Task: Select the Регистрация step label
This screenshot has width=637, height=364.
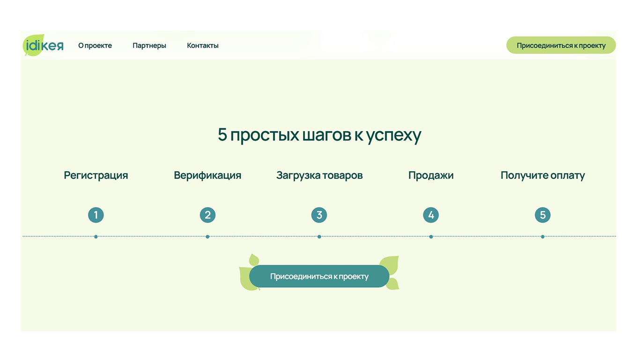Action: (x=96, y=175)
